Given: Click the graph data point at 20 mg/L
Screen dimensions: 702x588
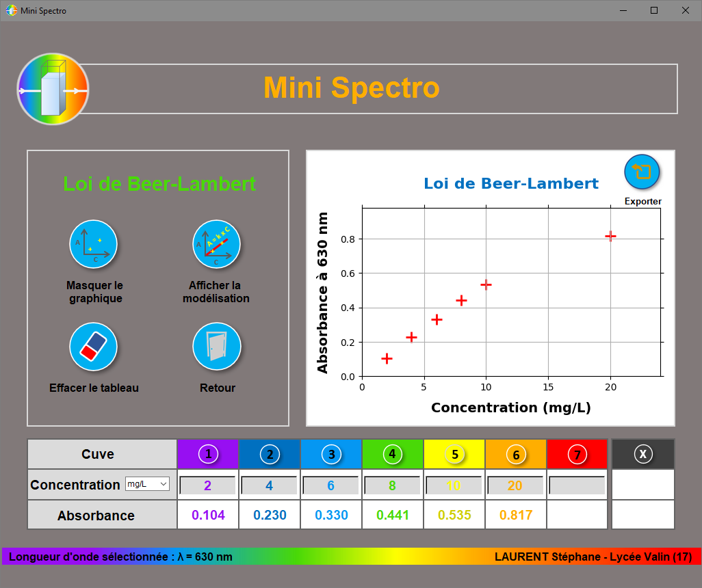Looking at the screenshot, I should [x=610, y=236].
